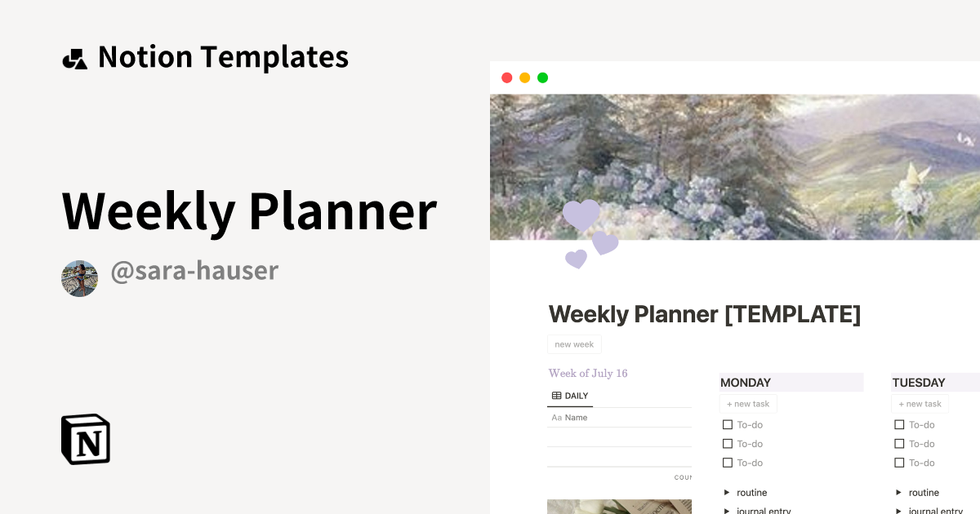Click the green window maximize dot
This screenshot has height=514, width=980.
click(542, 78)
